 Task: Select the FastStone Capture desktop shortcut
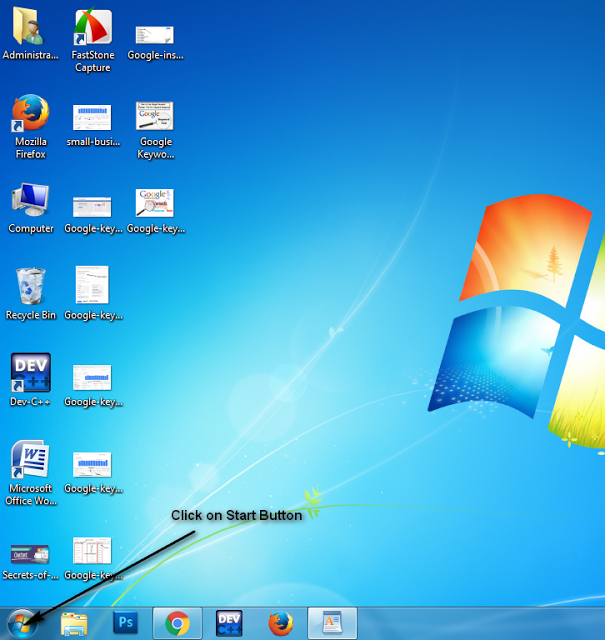point(93,40)
